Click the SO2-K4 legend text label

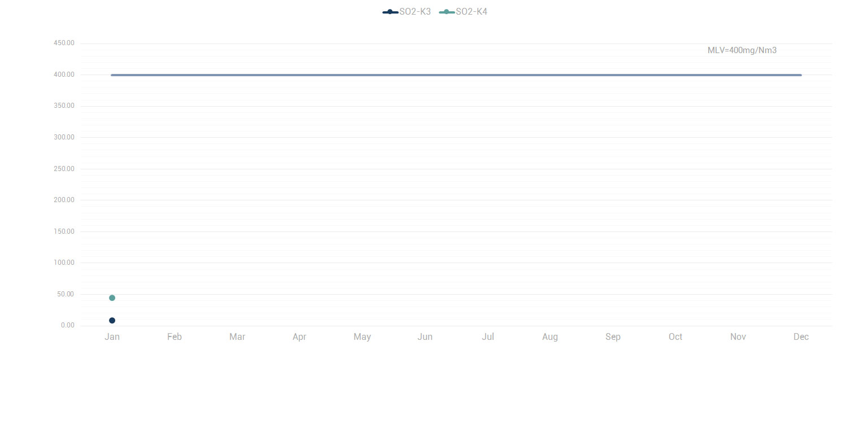pyautogui.click(x=472, y=12)
